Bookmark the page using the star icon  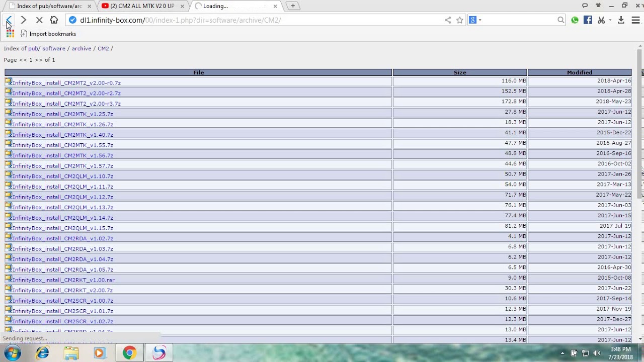[460, 20]
